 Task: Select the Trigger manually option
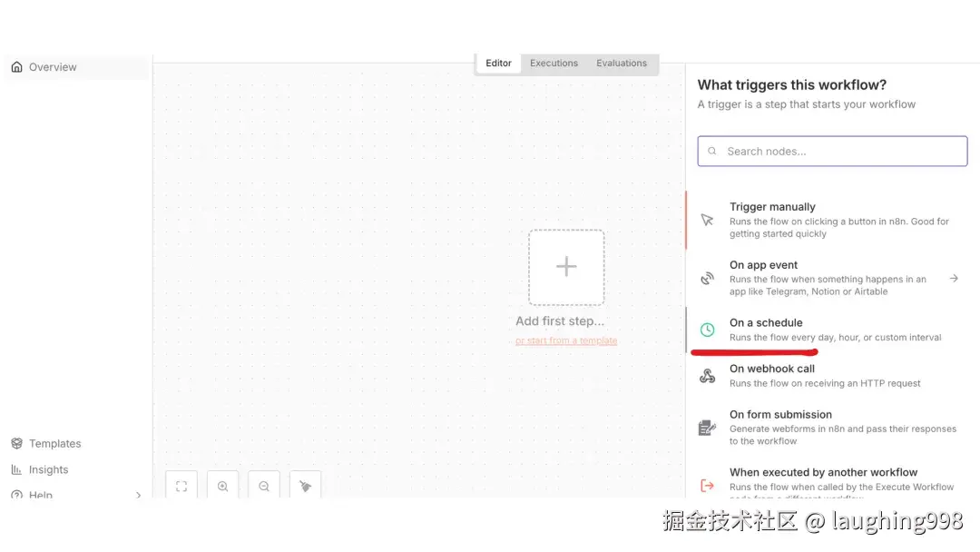point(832,220)
